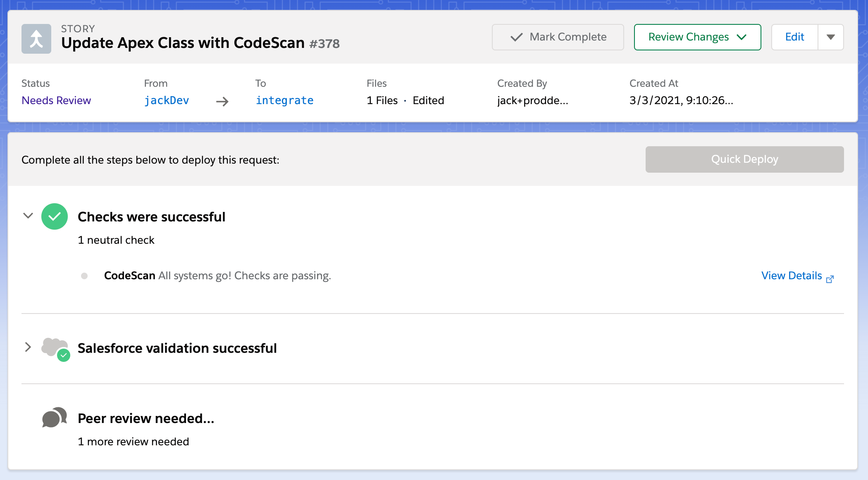The height and width of the screenshot is (480, 868).
Task: Follow the jackDev branch link
Action: tap(167, 100)
